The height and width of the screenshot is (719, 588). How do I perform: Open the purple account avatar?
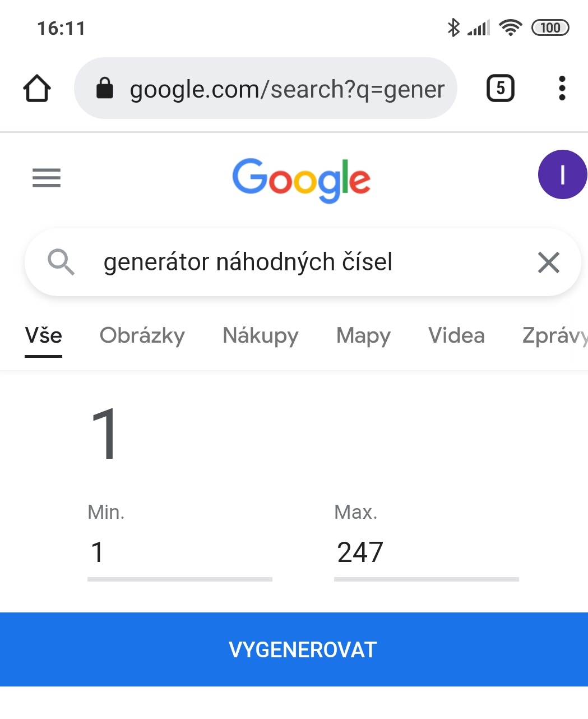point(562,175)
